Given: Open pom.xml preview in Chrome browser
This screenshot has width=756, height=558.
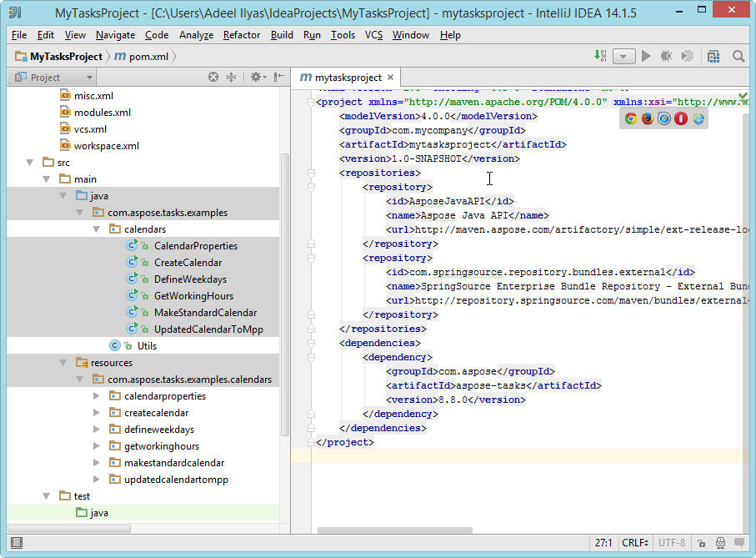Looking at the screenshot, I should pyautogui.click(x=631, y=118).
